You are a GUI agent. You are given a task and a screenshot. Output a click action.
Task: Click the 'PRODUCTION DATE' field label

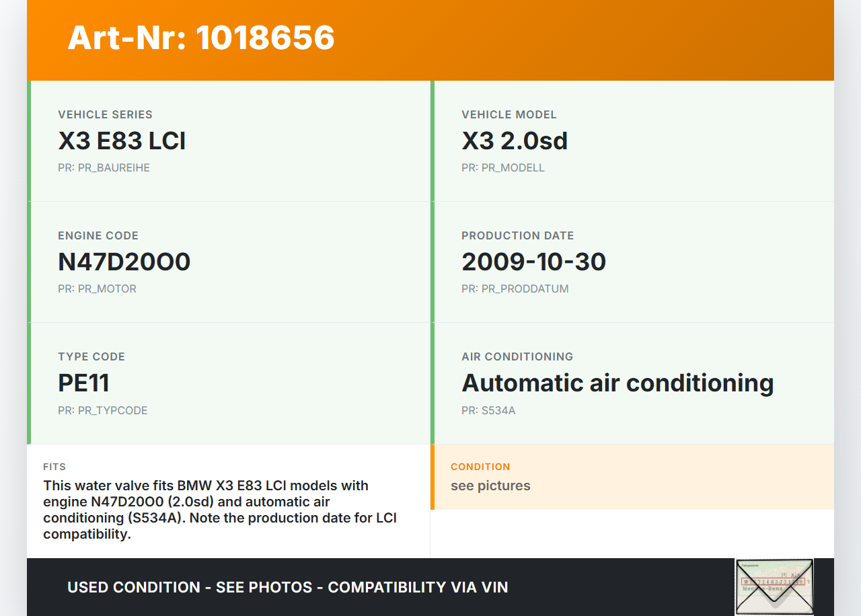[518, 235]
